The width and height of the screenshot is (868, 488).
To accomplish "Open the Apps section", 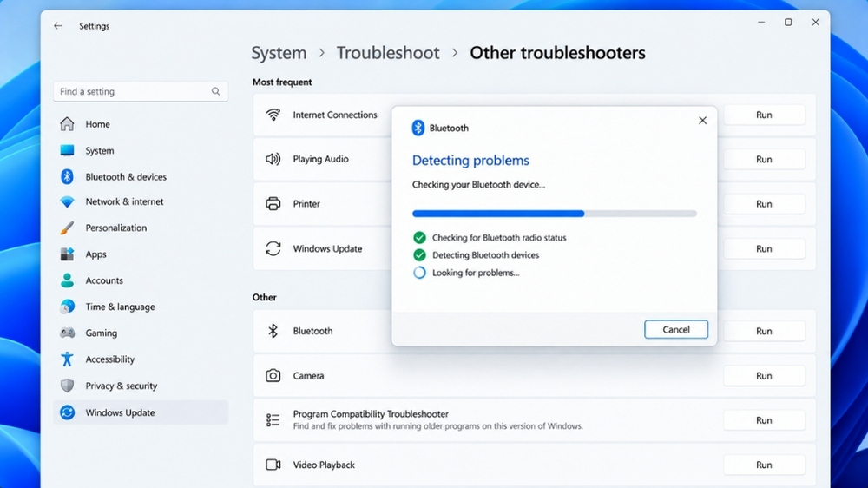I will click(x=141, y=254).
